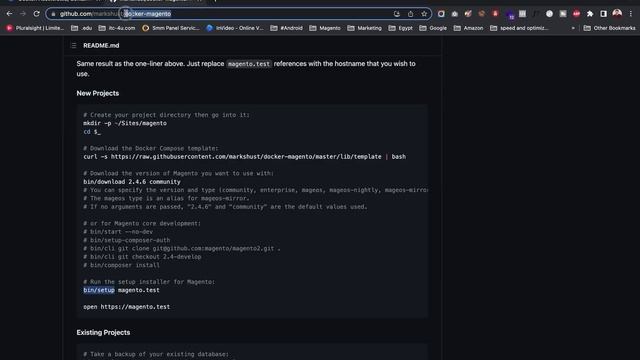The width and height of the screenshot is (640, 360).
Task: Open the Magento bookmarks folder
Action: click(325, 28)
